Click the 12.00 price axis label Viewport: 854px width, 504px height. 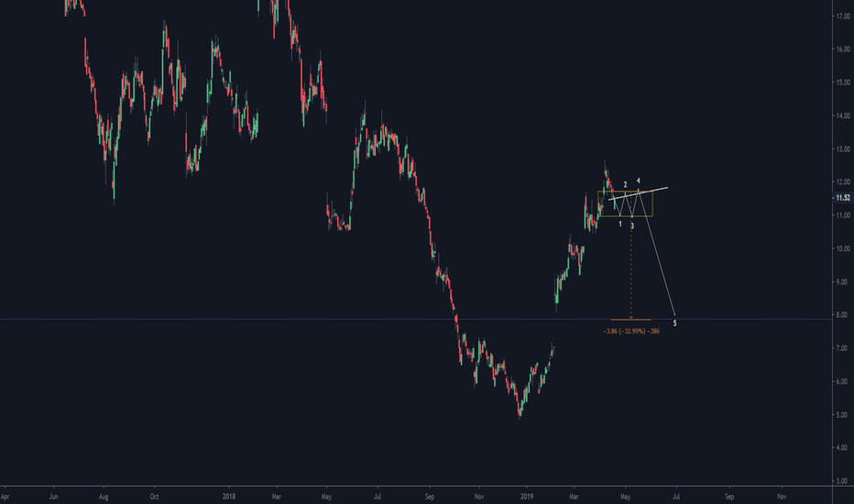tap(843, 182)
